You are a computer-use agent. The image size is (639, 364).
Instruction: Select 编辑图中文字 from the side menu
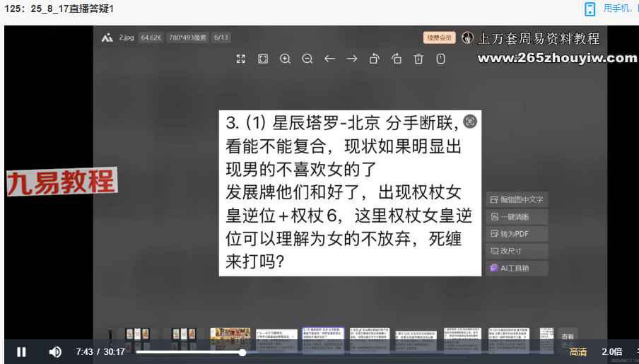517,200
